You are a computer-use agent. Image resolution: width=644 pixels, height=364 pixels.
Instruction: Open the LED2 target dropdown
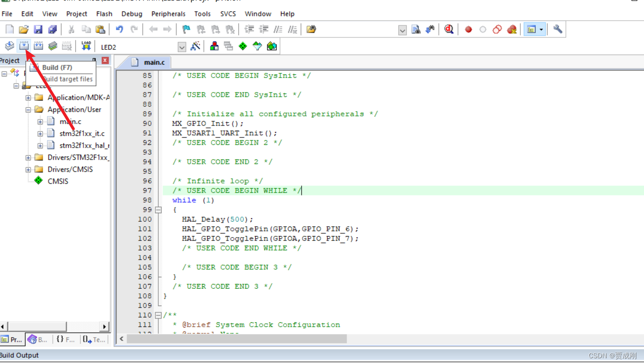point(182,47)
